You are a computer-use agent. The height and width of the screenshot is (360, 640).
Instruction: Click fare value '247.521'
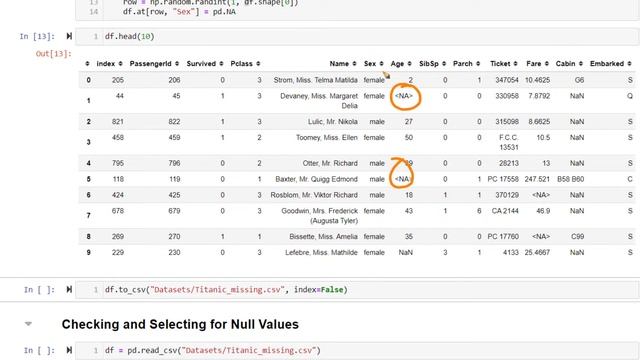click(538, 179)
